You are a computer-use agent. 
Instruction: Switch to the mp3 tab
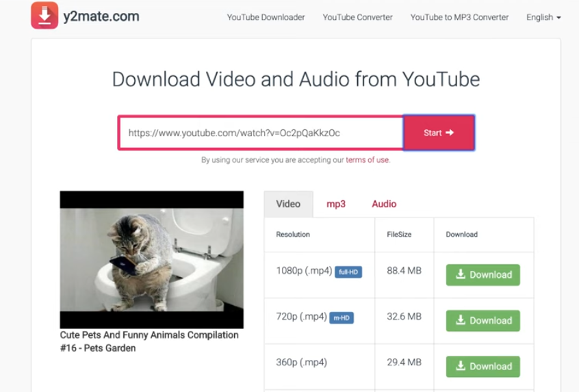(336, 204)
